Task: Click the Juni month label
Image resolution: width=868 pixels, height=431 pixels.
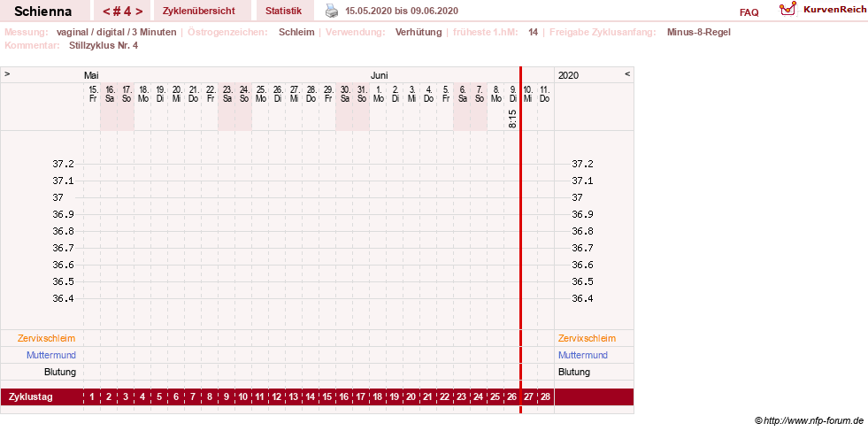Action: 380,75
